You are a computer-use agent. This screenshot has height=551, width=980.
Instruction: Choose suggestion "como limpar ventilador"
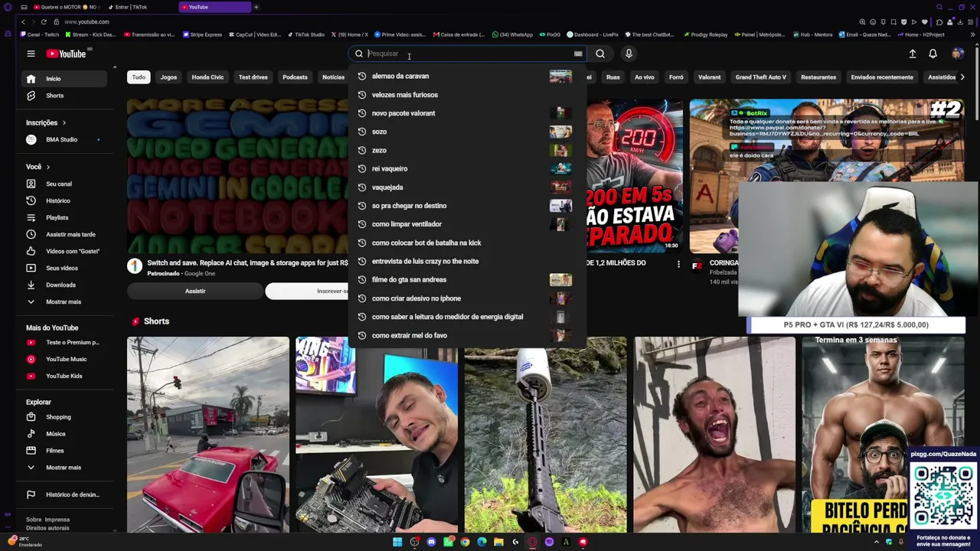pyautogui.click(x=467, y=224)
